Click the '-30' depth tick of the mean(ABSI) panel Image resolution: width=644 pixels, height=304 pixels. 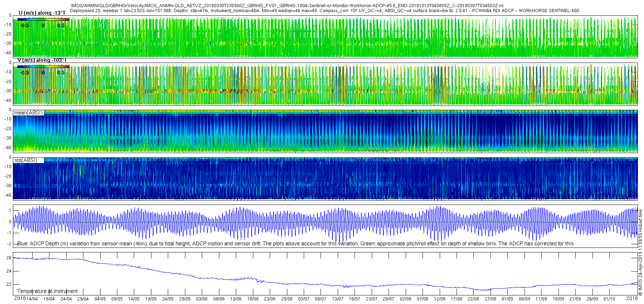point(8,138)
